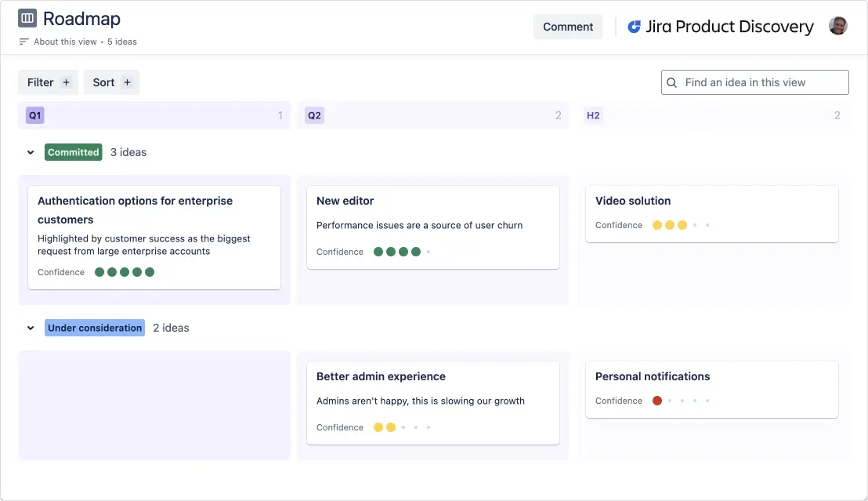
Task: Click the Roadmap view title
Action: point(82,18)
